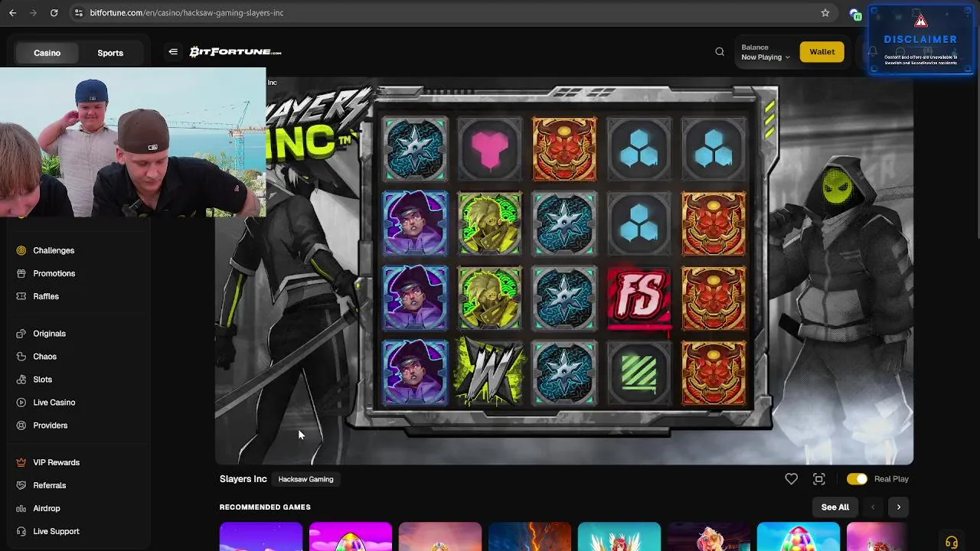980x551 pixels.
Task: Open Challenges in the sidebar
Action: (54, 250)
